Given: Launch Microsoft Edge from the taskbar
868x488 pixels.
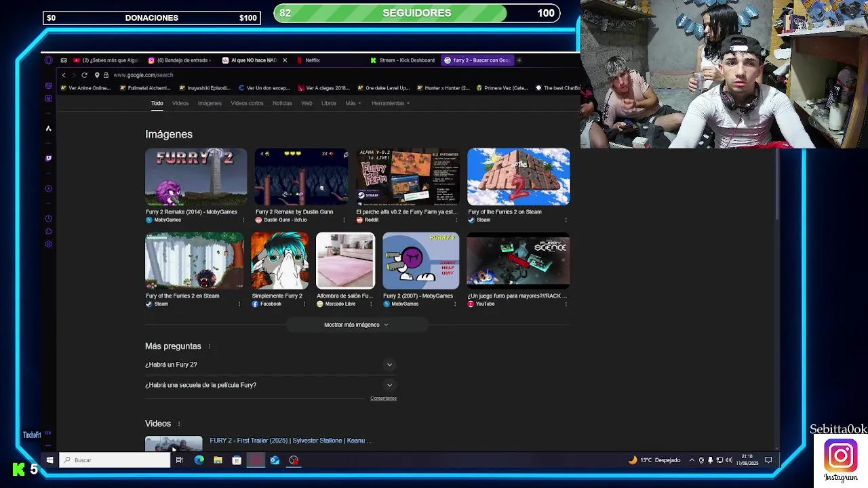Looking at the screenshot, I should [x=199, y=460].
